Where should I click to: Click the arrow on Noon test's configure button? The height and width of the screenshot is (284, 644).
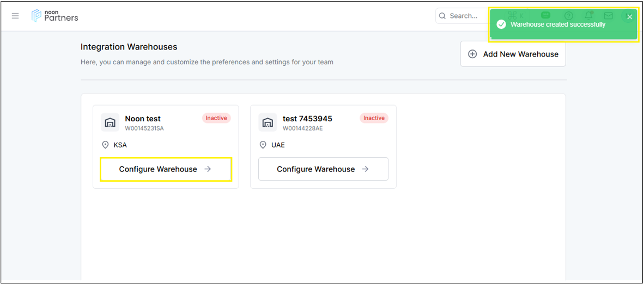coord(208,169)
